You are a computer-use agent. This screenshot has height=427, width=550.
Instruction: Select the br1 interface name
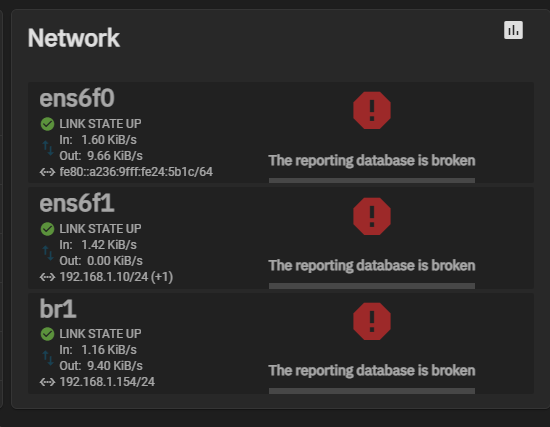tap(58, 309)
